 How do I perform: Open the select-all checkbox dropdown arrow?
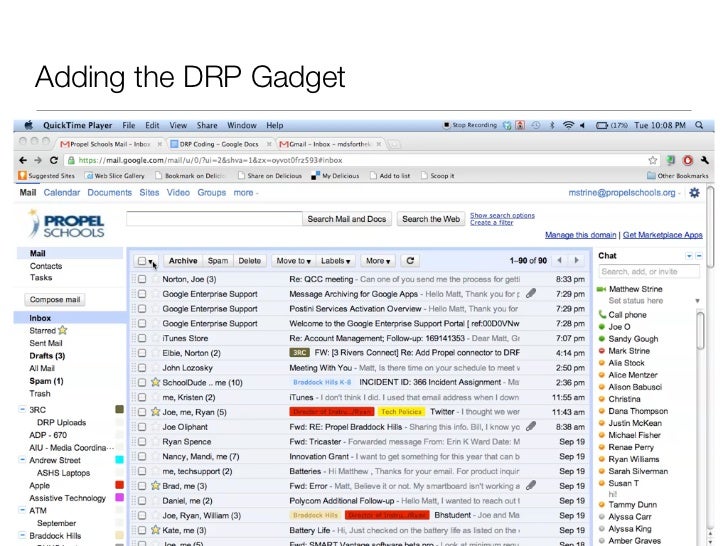pos(151,262)
